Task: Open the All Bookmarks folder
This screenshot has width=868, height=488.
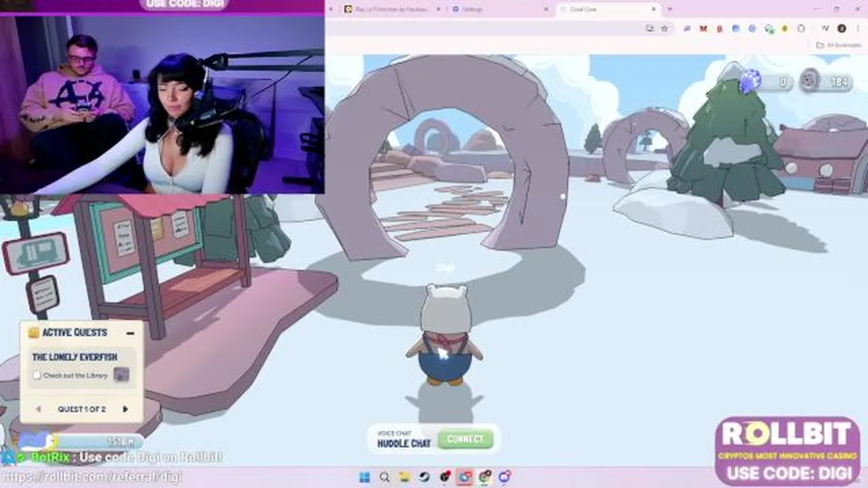Action: point(838,45)
